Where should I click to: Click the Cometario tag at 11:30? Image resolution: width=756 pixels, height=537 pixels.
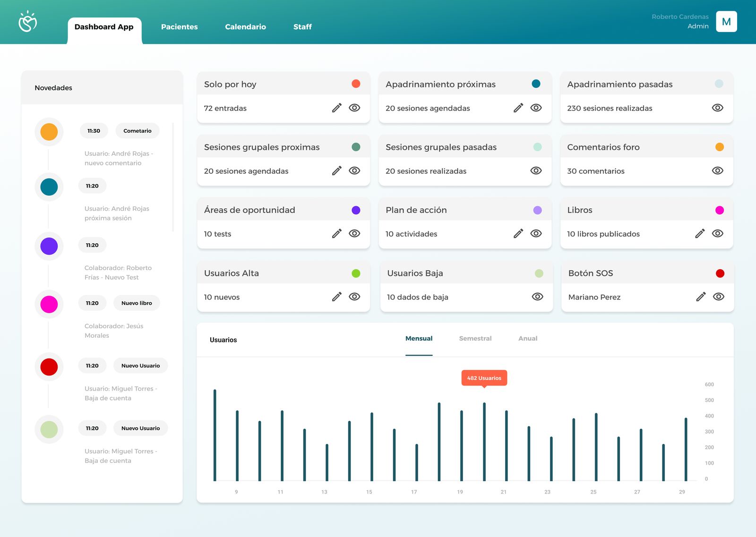tap(137, 131)
